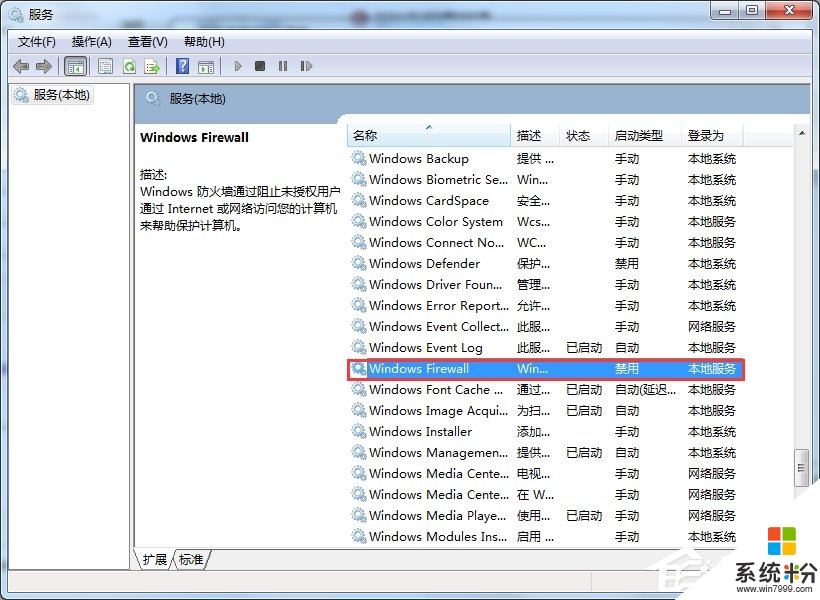Click the Start Service play icon

238,66
